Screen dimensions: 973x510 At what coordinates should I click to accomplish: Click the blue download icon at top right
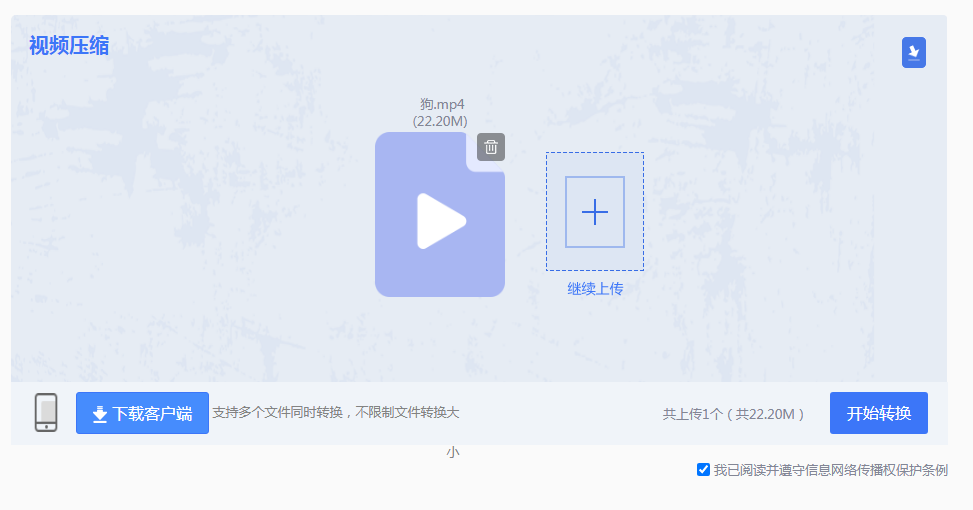pos(913,53)
